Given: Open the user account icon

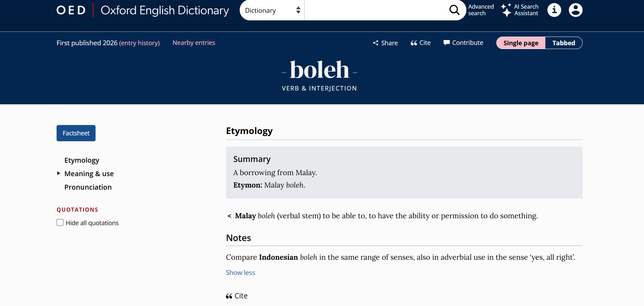Looking at the screenshot, I should pos(575,10).
